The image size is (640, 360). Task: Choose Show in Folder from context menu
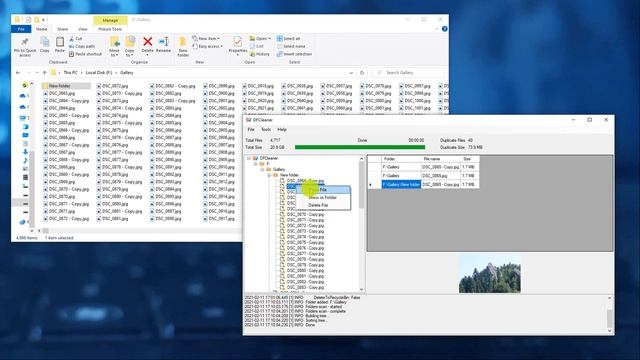click(x=323, y=198)
